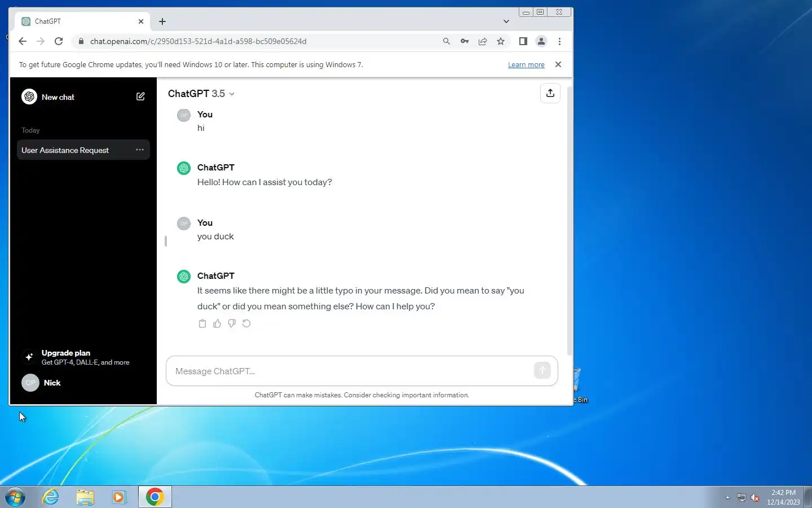Launch Internet Explorer from the taskbar
The height and width of the screenshot is (508, 812).
point(51,497)
